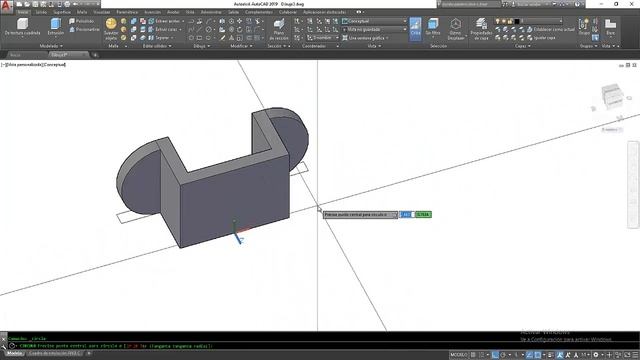The image size is (640, 360).
Task: Click the ViewCube navigation widget
Action: (613, 96)
